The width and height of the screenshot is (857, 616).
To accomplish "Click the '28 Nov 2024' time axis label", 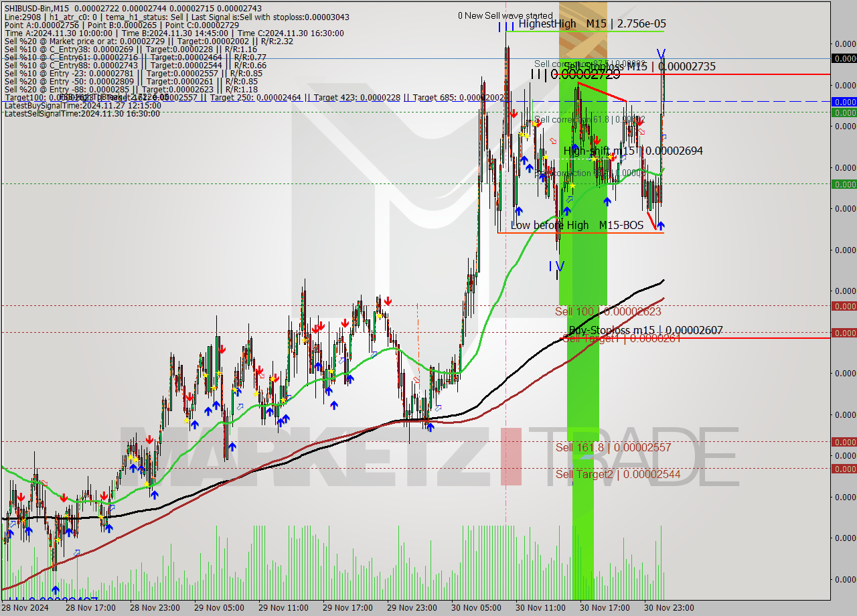I will 25,608.
